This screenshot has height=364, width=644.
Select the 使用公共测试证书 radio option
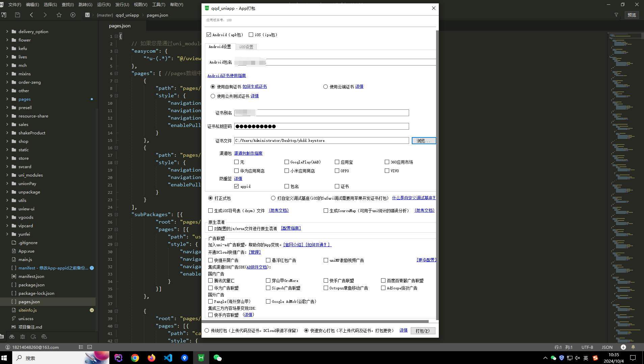pyautogui.click(x=213, y=96)
